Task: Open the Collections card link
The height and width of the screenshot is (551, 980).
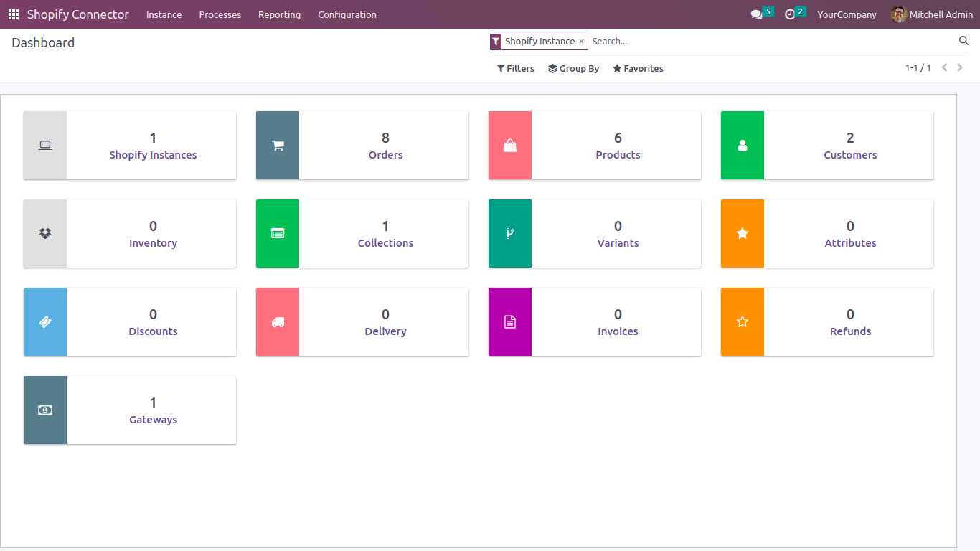Action: 385,243
